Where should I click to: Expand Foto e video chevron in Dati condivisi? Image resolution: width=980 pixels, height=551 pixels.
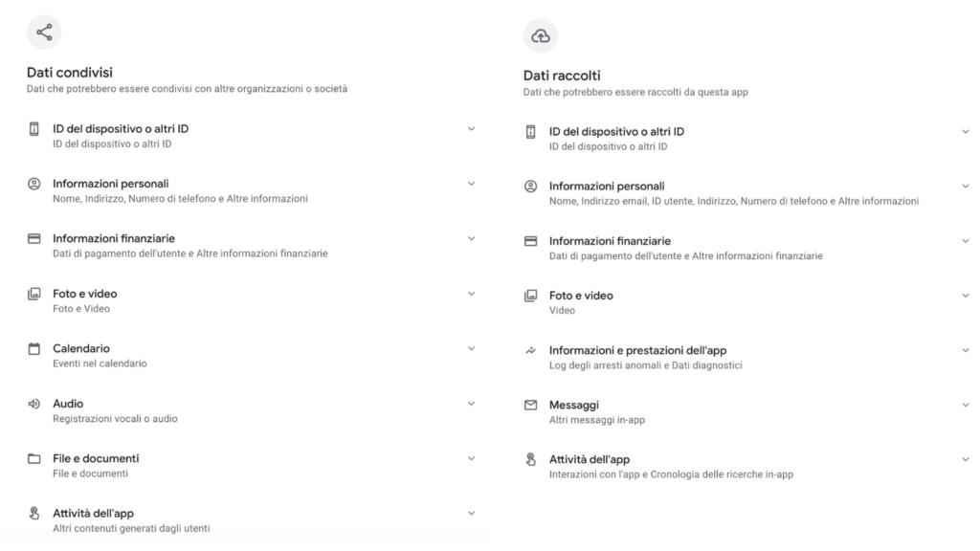(471, 294)
